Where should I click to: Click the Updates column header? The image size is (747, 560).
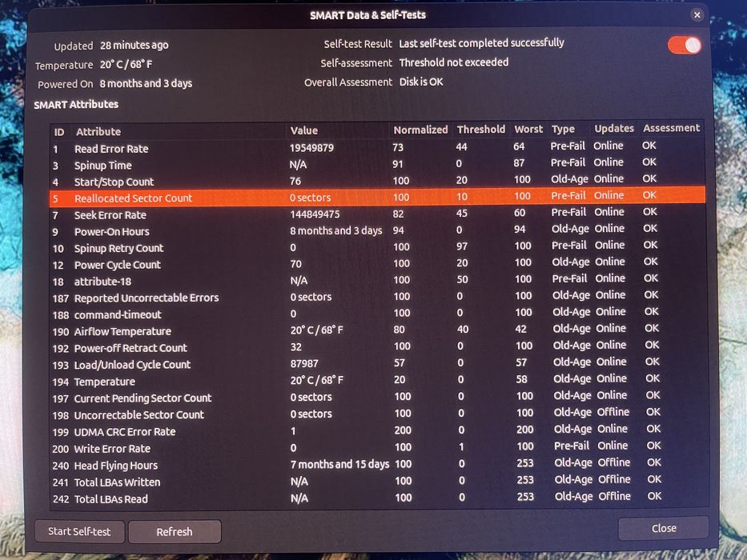coord(615,129)
